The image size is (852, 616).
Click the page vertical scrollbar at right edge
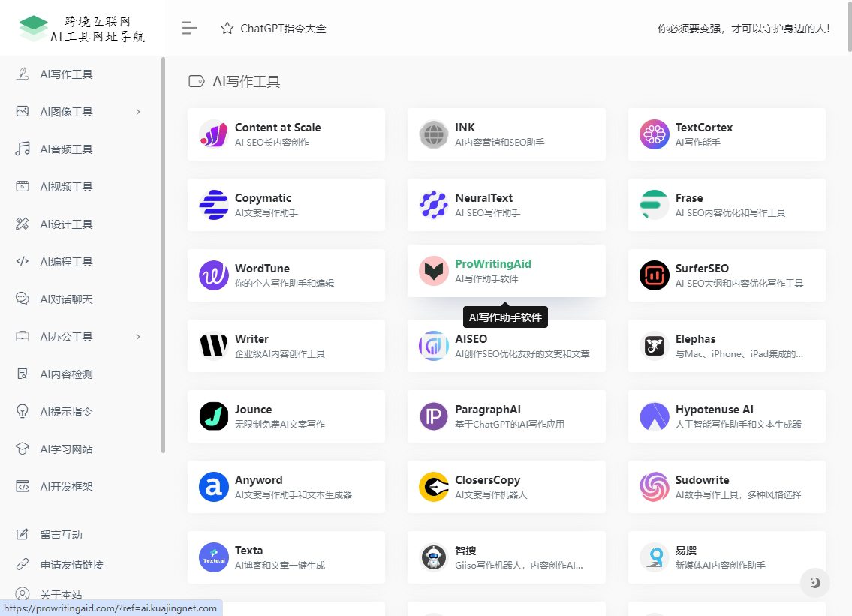pos(849,26)
